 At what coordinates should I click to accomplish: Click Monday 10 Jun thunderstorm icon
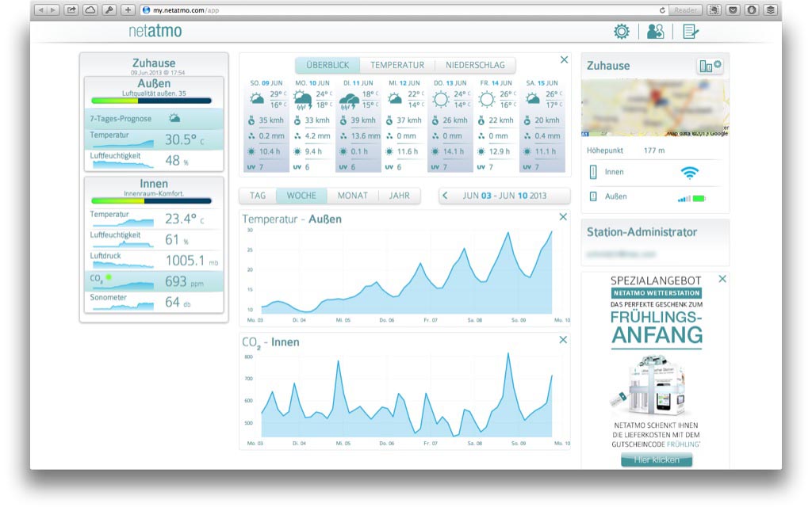point(302,100)
